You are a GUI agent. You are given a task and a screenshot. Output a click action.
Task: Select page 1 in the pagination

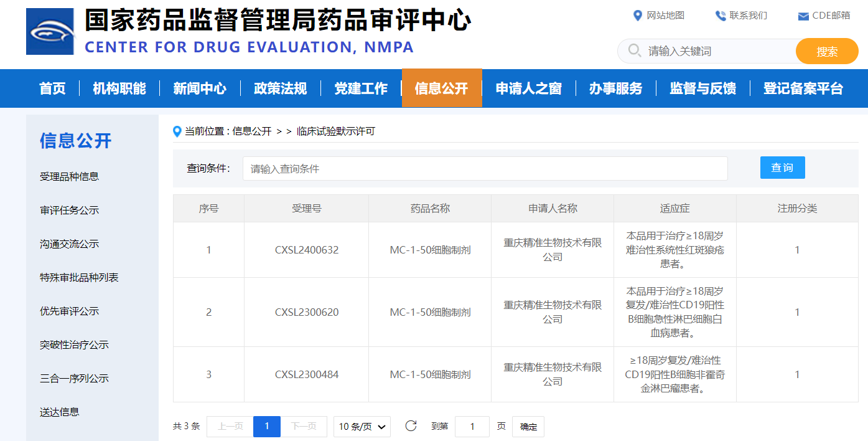pos(267,426)
